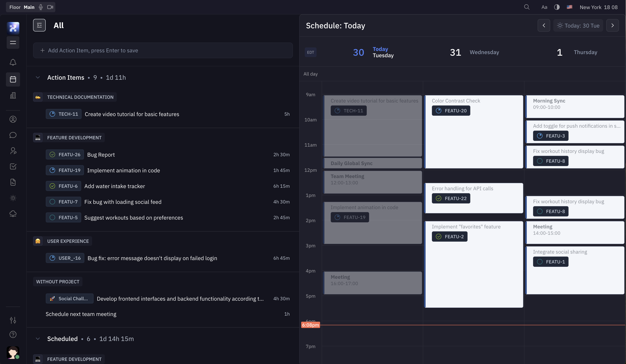626x364 pixels.
Task: Mark FEATU-5 suggest workouts task complete
Action: tap(52, 217)
